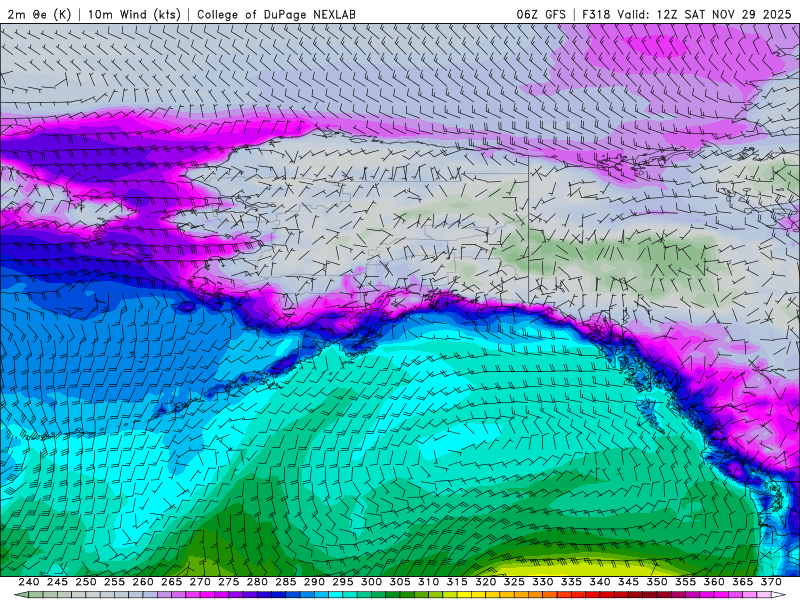Click the 305 value on the color scale
The image size is (800, 600).
(400, 582)
